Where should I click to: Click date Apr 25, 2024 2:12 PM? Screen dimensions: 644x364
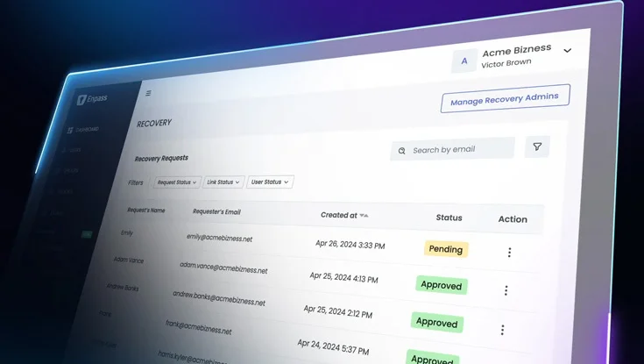point(337,311)
